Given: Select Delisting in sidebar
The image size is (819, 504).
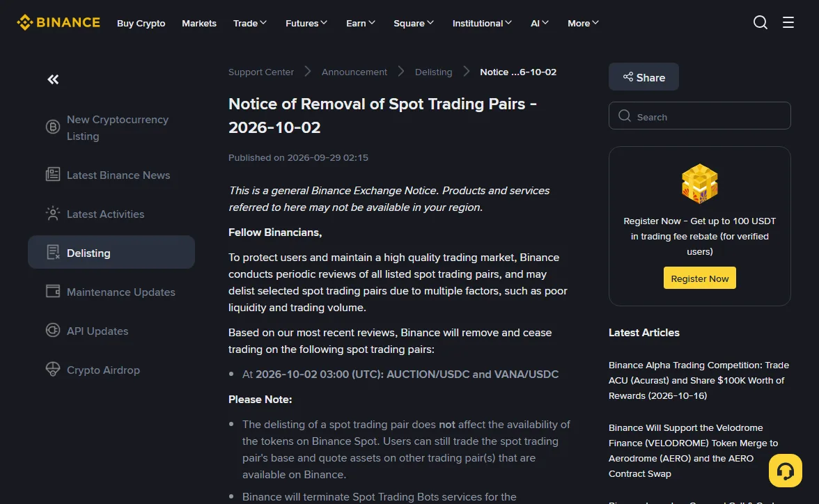Looking at the screenshot, I should [111, 252].
